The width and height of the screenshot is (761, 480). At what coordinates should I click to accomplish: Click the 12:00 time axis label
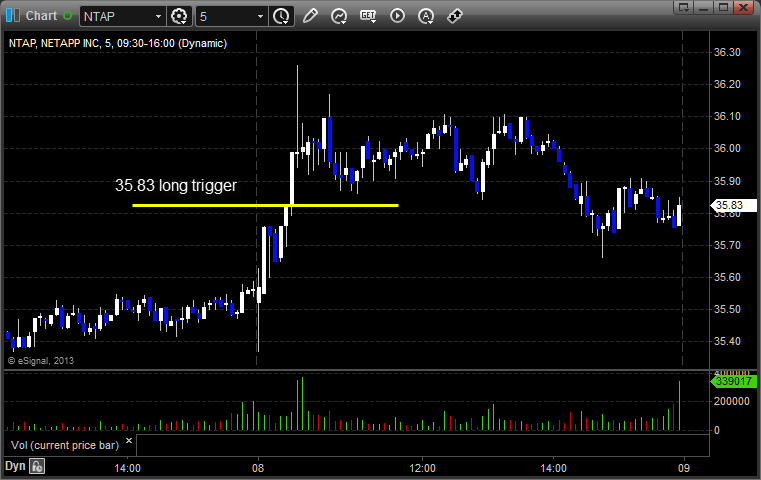[422, 468]
